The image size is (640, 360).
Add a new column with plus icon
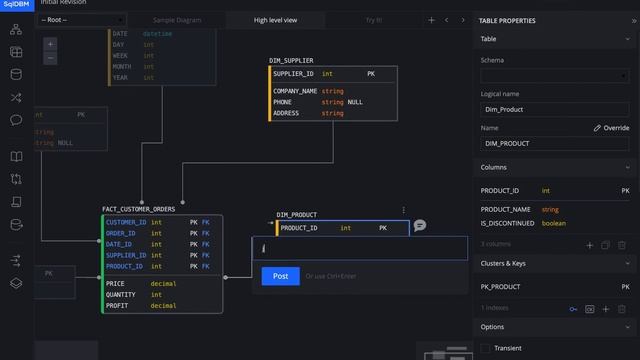590,245
